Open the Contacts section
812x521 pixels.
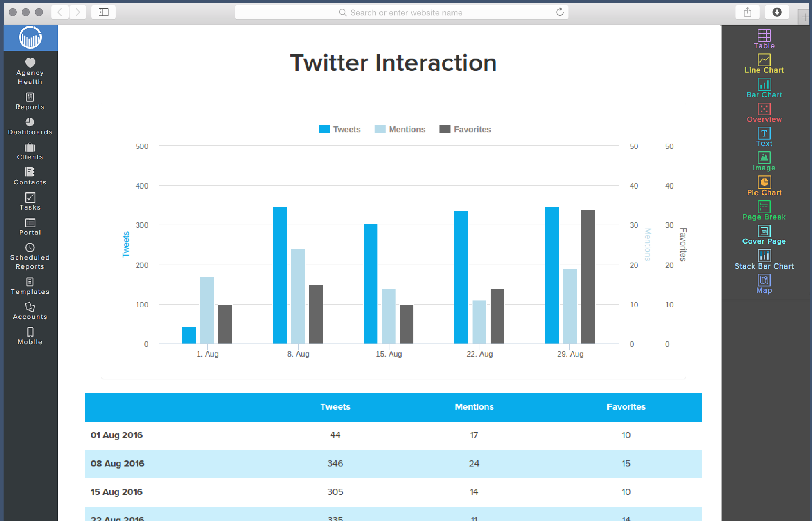click(30, 177)
